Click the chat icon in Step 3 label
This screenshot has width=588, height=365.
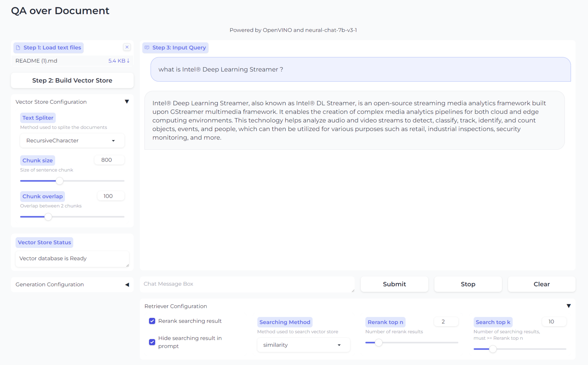point(147,48)
